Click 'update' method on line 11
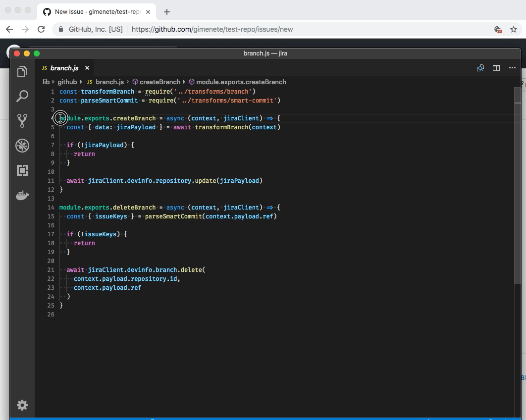Screen dimensions: 526x420 coord(206,181)
